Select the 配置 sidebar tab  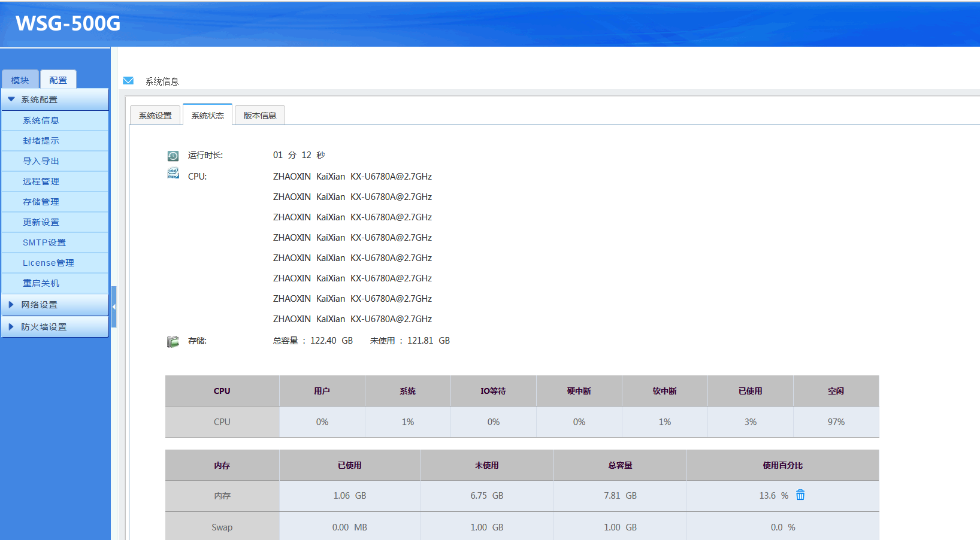click(x=58, y=80)
